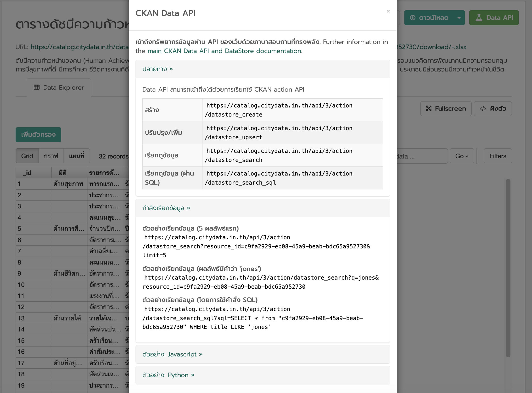The width and height of the screenshot is (532, 393).
Task: Click the flask icon on Data API button
Action: [479, 18]
